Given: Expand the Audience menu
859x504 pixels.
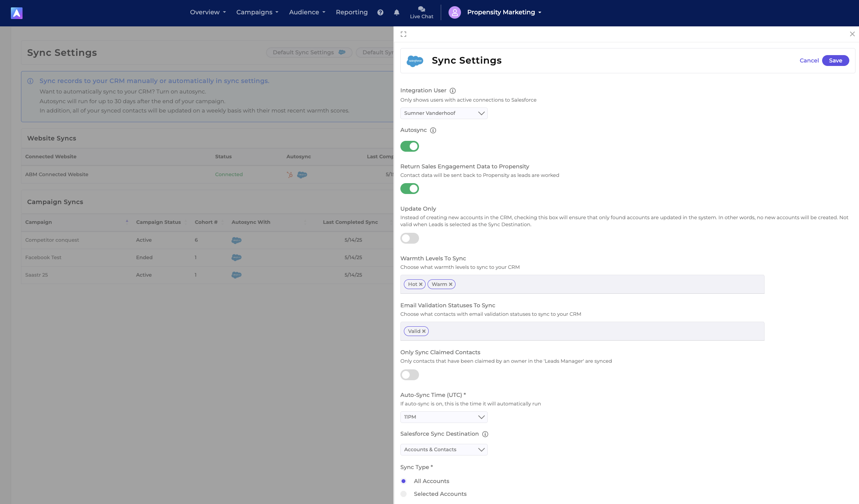Looking at the screenshot, I should (x=307, y=12).
